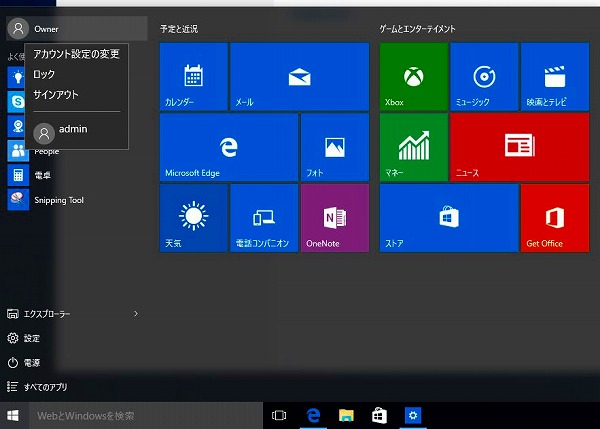
Task: Expand the エクスプローラー jump list arrow
Action: 136,314
